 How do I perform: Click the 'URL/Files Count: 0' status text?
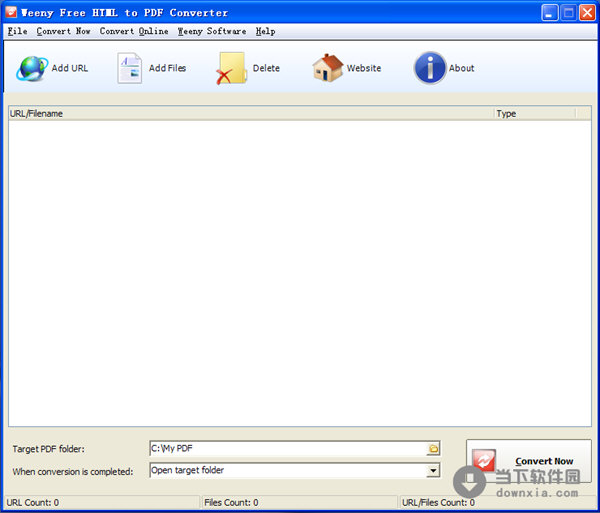point(439,502)
